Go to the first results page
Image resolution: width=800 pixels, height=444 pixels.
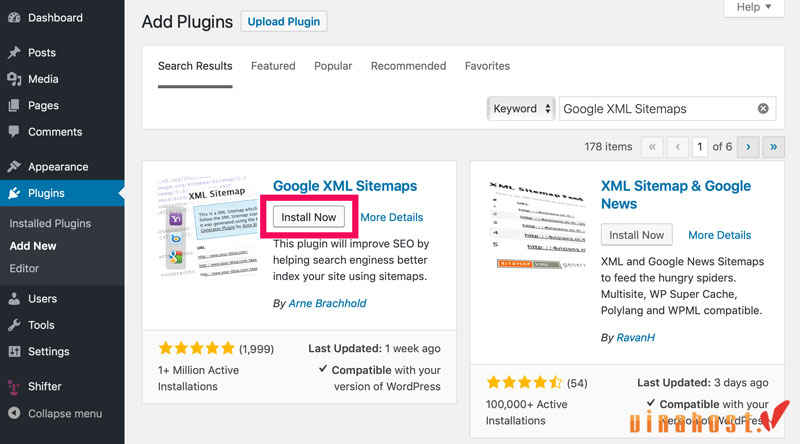(652, 147)
